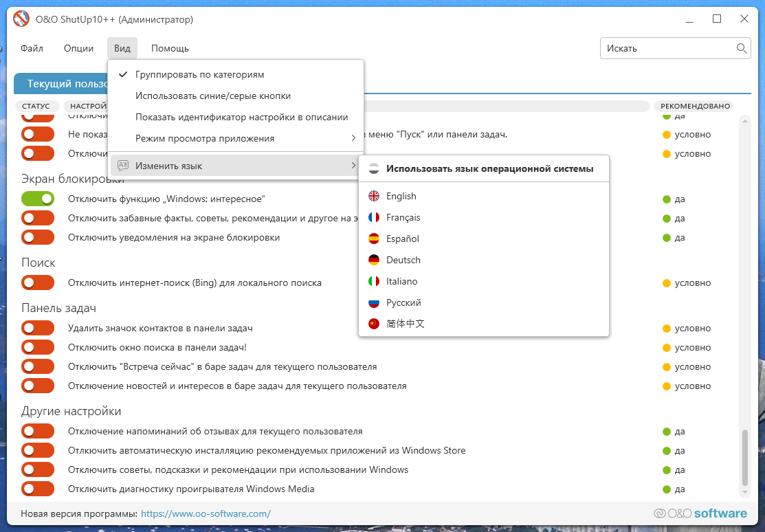Image resolution: width=765 pixels, height=532 pixels.
Task: Toggle Отключить советы, подсказки и рекомендации switch
Action: pyautogui.click(x=38, y=469)
